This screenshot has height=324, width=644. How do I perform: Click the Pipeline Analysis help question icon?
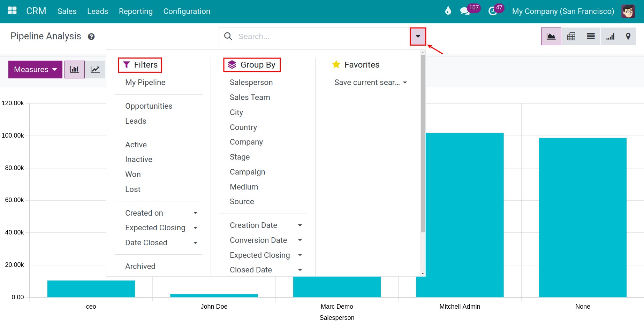[91, 37]
